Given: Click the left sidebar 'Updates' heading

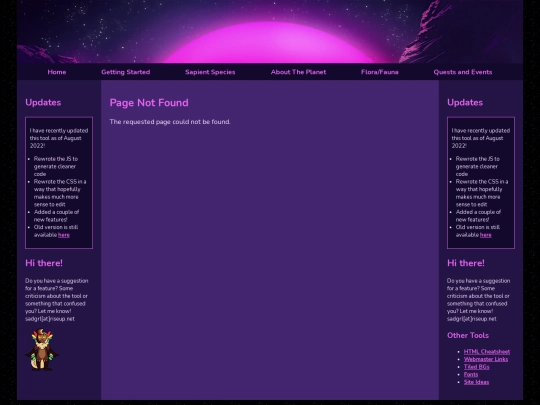Looking at the screenshot, I should coord(43,103).
